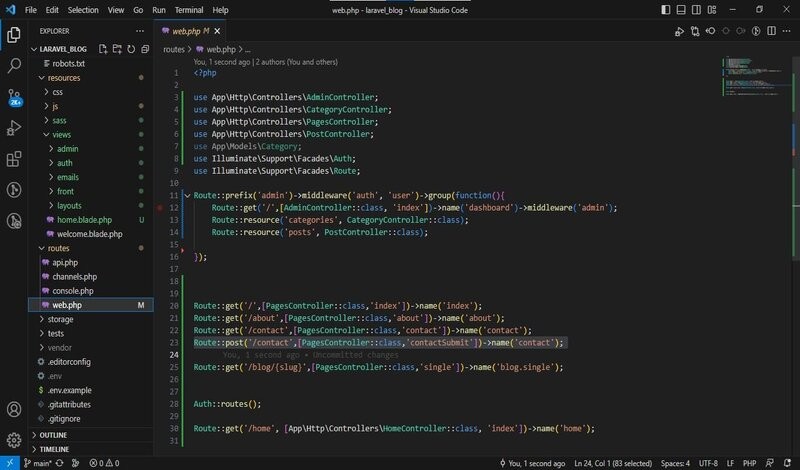Click the Git graph icon in status bar
Image resolution: width=800 pixels, height=470 pixels.
click(76, 463)
